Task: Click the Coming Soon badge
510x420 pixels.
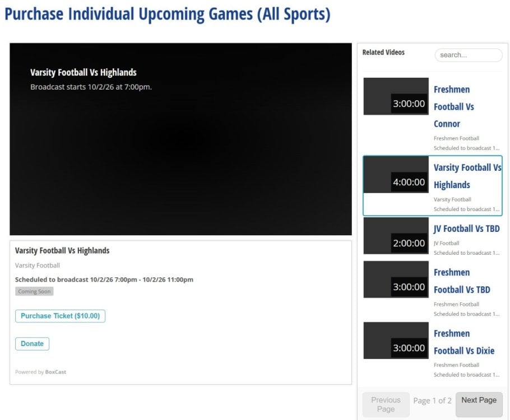Action: point(34,291)
